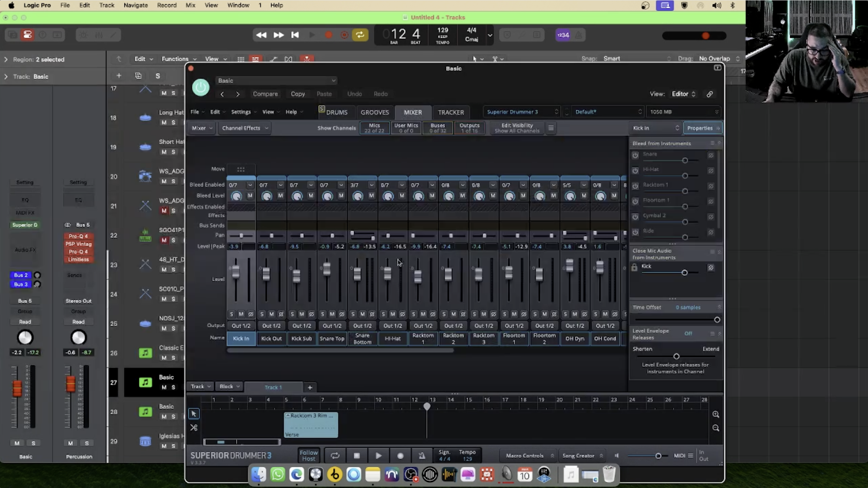
Task: Click the zoom in magnifier in SD3 timeline
Action: pos(716,414)
